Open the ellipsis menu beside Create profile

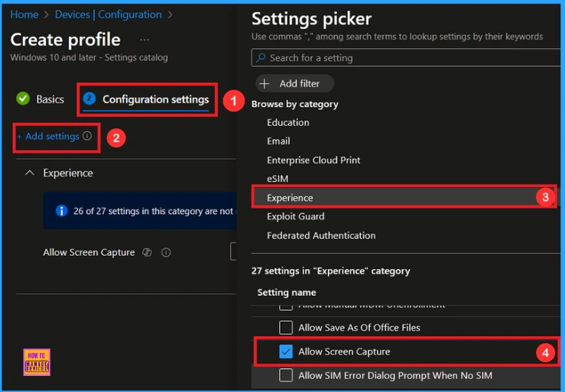[144, 40]
